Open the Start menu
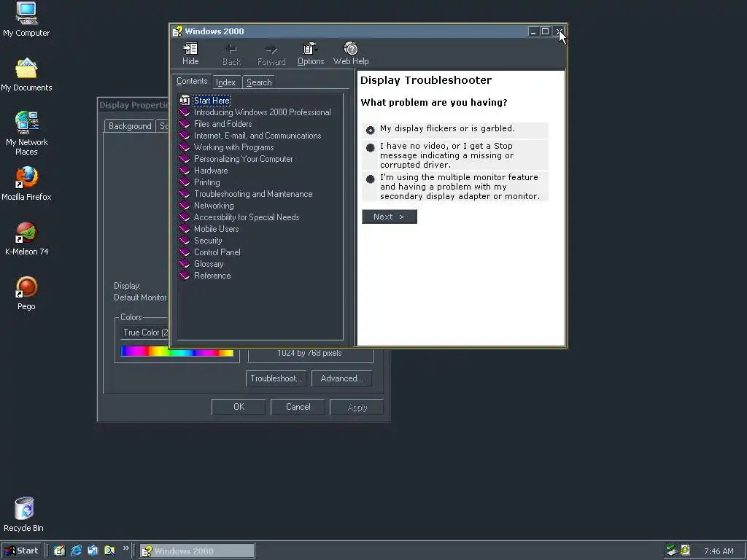 click(x=22, y=551)
